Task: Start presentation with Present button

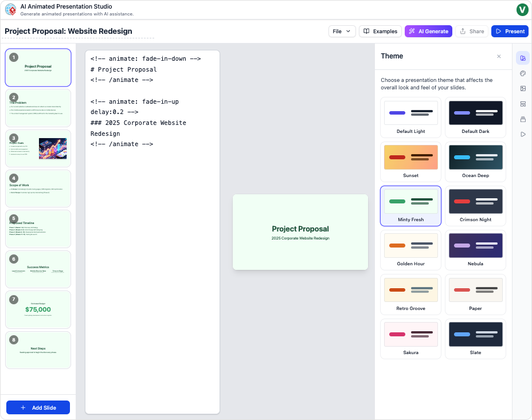Action: 509,32
